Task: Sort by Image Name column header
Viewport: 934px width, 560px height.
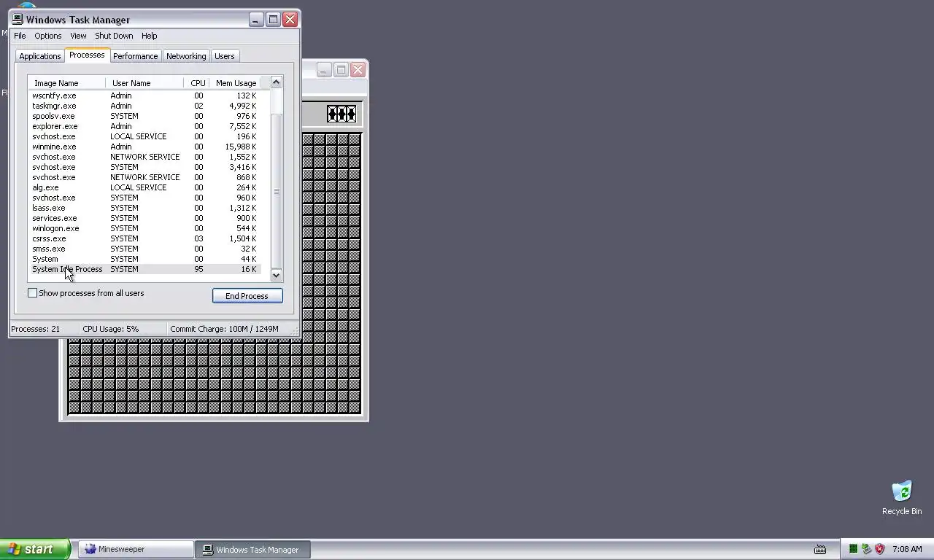Action: coord(66,83)
